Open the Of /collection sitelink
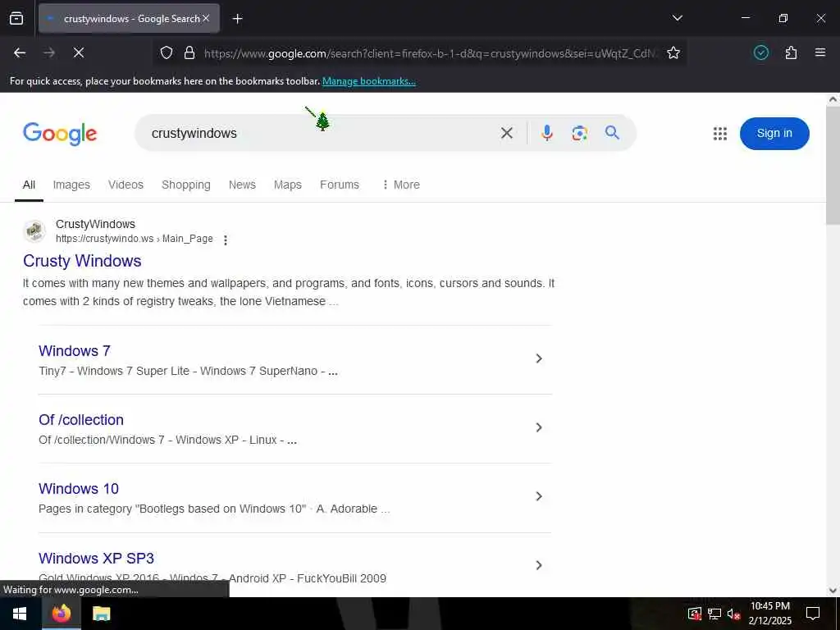 (x=81, y=420)
